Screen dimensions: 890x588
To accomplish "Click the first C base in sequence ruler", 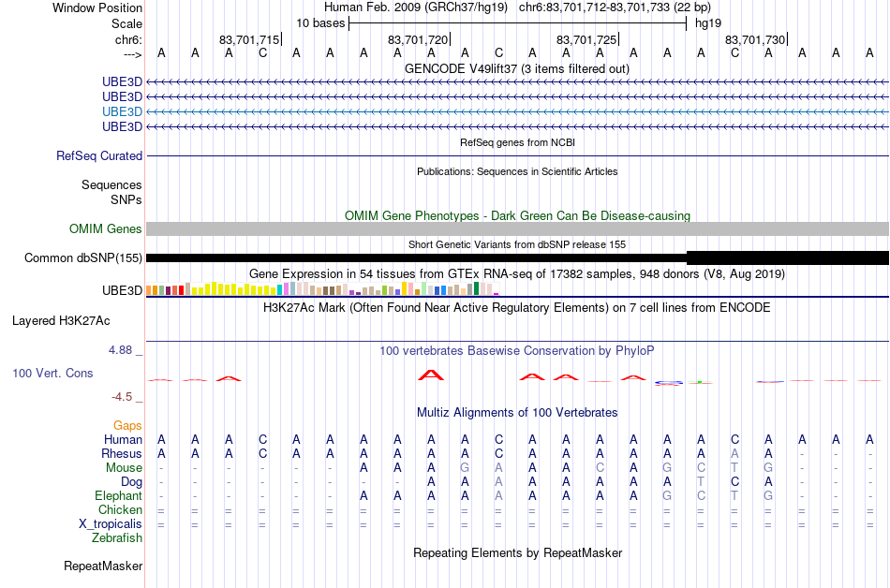I will [x=263, y=53].
